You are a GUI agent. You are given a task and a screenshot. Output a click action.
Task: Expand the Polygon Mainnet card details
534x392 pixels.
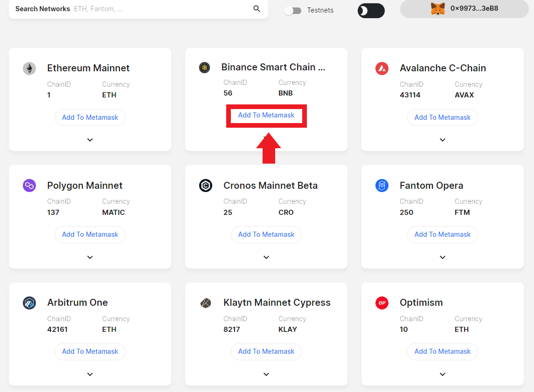pyautogui.click(x=90, y=257)
